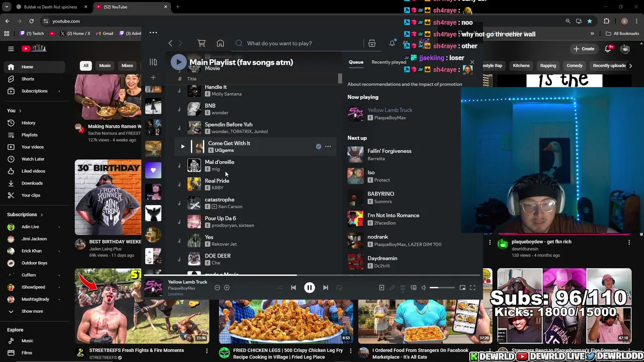The width and height of the screenshot is (644, 362).
Task: Open Downloads in YouTube sidebar
Action: click(x=34, y=183)
